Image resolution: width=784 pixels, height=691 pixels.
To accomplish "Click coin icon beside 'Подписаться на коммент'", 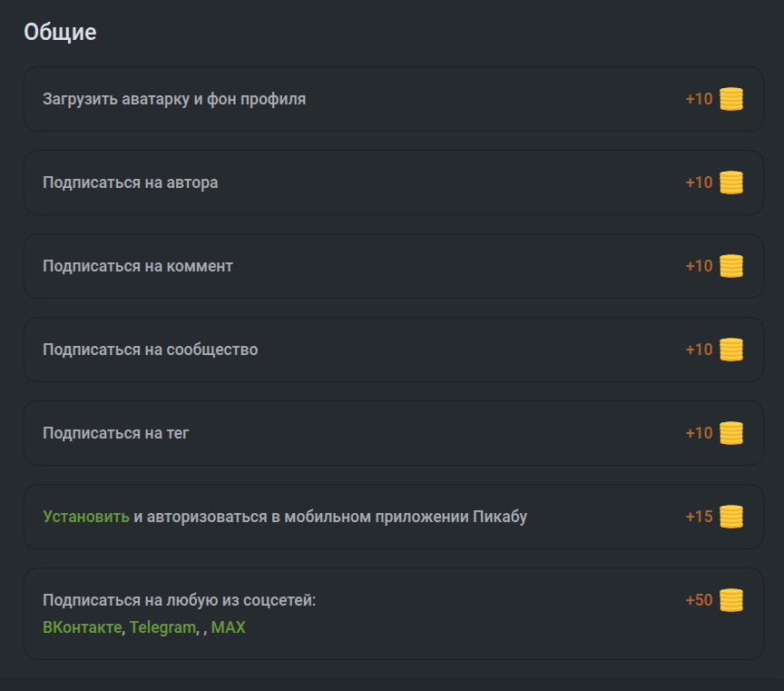I will click(731, 266).
